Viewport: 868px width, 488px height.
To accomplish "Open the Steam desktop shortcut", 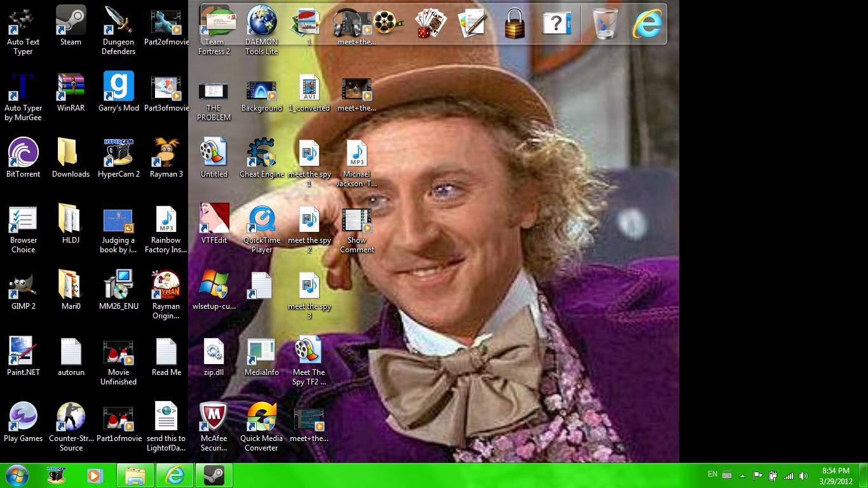I will (x=71, y=25).
